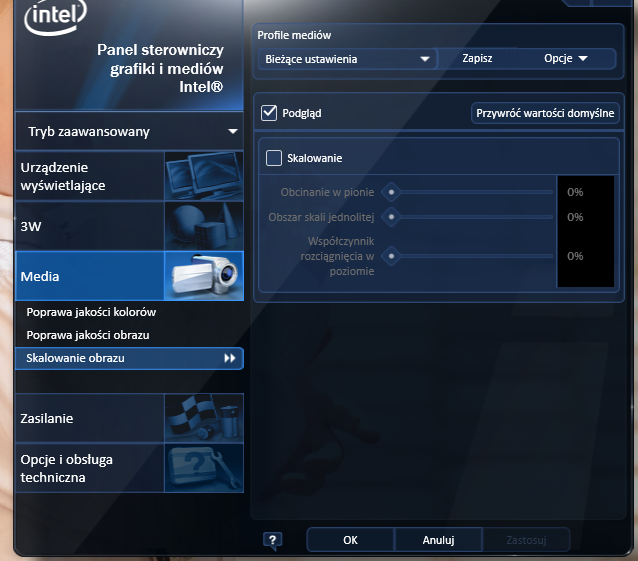Open Poprawa jakości obrazu submenu
The height and width of the screenshot is (561, 638).
coord(88,335)
